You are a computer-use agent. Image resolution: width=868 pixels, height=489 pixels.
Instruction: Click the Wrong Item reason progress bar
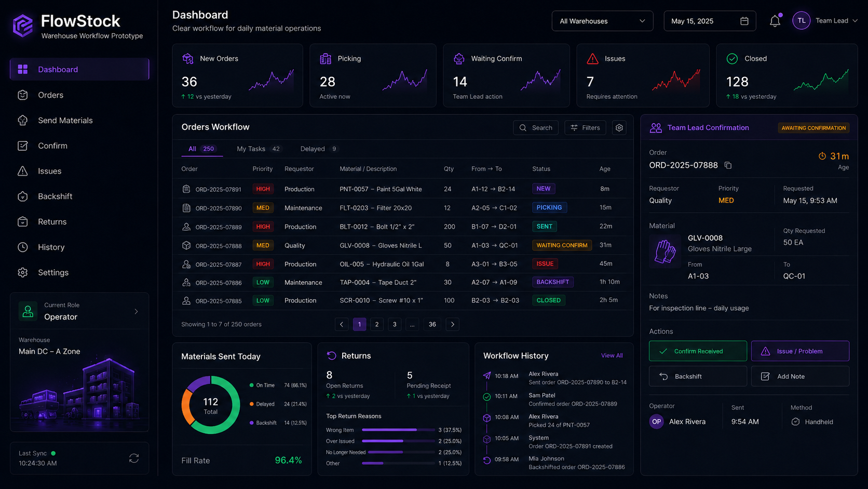point(398,430)
